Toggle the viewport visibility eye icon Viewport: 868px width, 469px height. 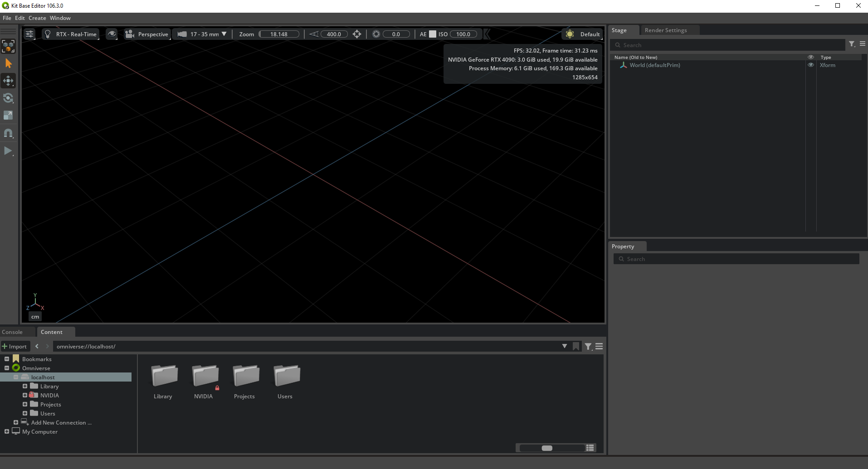click(x=112, y=34)
